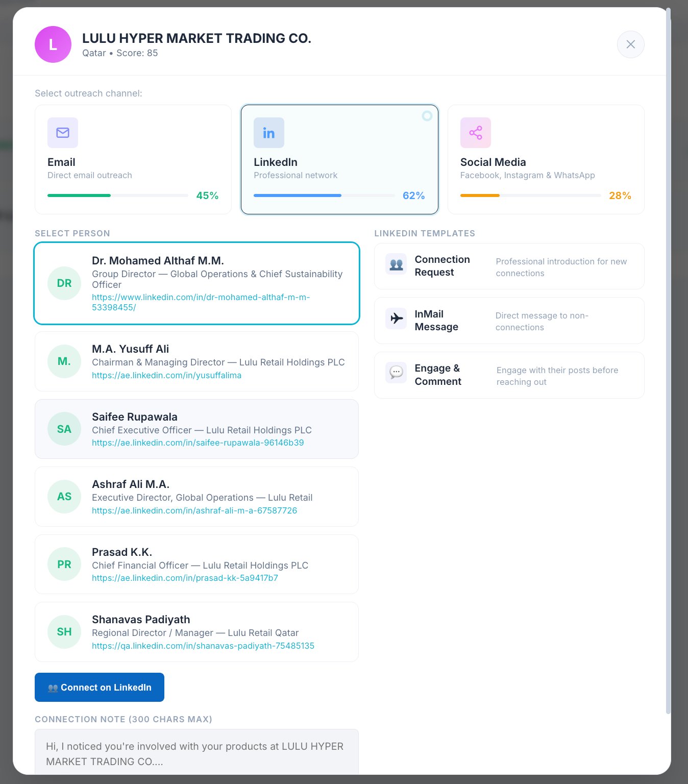Click the SA avatar for Saifee Rupawala
Image resolution: width=688 pixels, height=784 pixels.
click(x=64, y=429)
